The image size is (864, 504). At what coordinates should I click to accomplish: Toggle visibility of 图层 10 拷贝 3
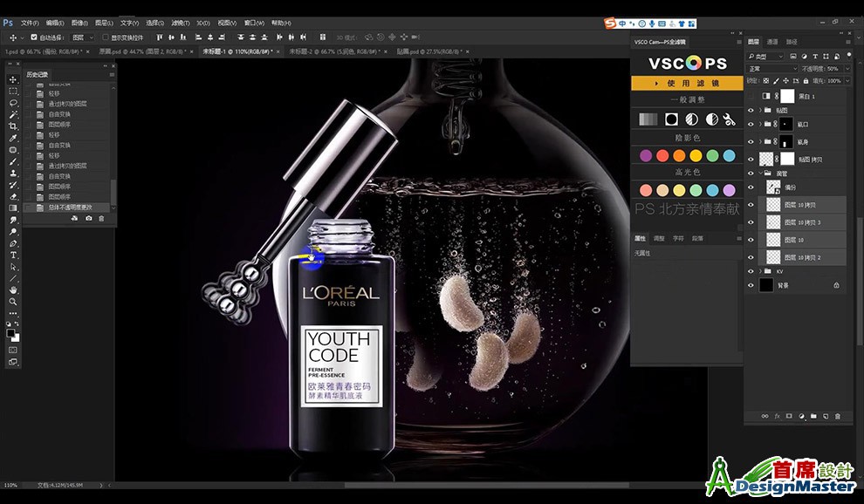(x=751, y=222)
